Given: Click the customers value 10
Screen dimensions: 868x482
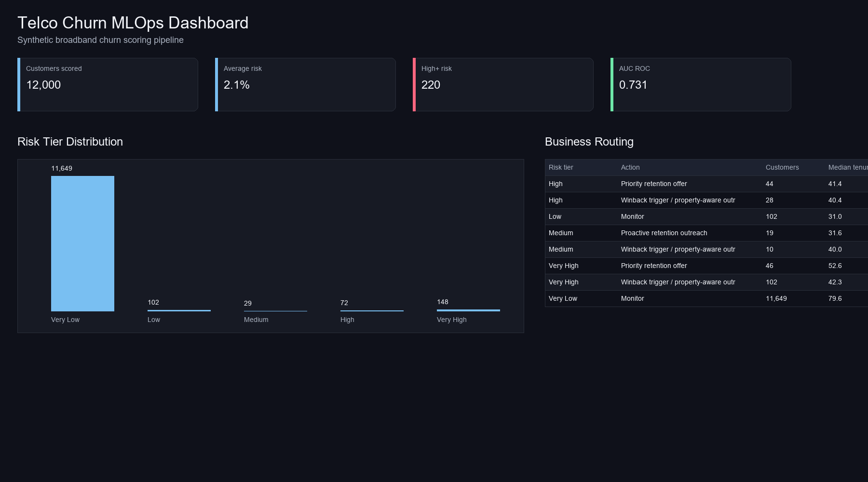Looking at the screenshot, I should [x=770, y=249].
